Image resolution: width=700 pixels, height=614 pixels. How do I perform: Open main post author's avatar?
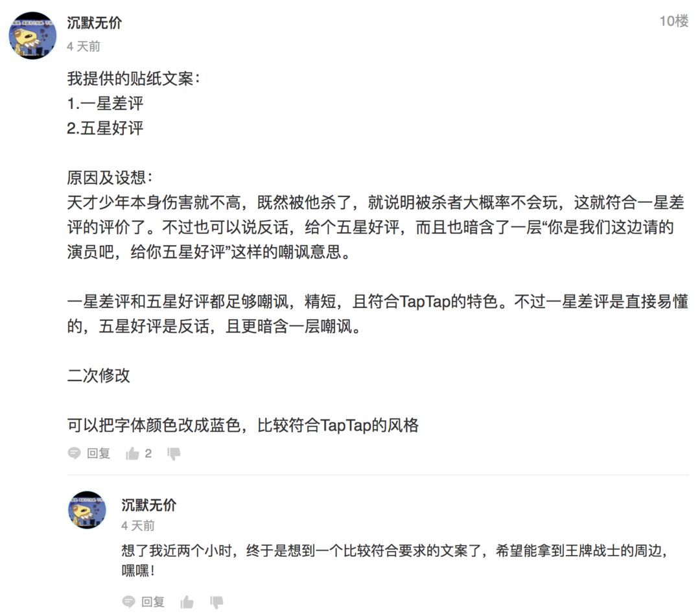coord(32,35)
